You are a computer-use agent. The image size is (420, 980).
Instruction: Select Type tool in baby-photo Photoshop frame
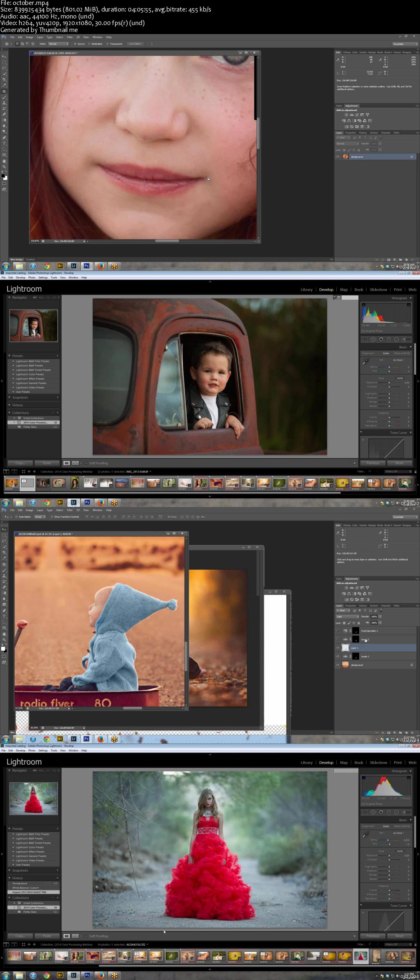(4, 616)
